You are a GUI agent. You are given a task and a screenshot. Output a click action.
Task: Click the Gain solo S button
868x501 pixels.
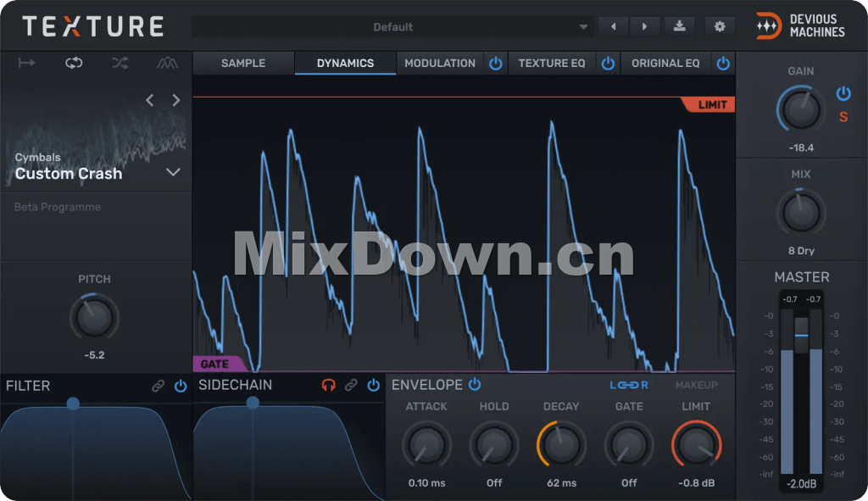pos(843,117)
